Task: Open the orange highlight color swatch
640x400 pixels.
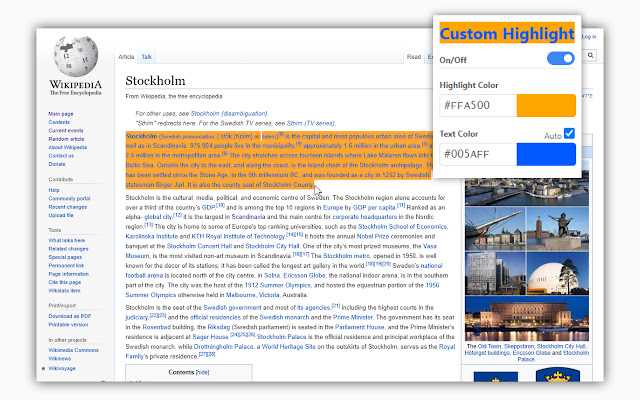Action: coord(546,105)
